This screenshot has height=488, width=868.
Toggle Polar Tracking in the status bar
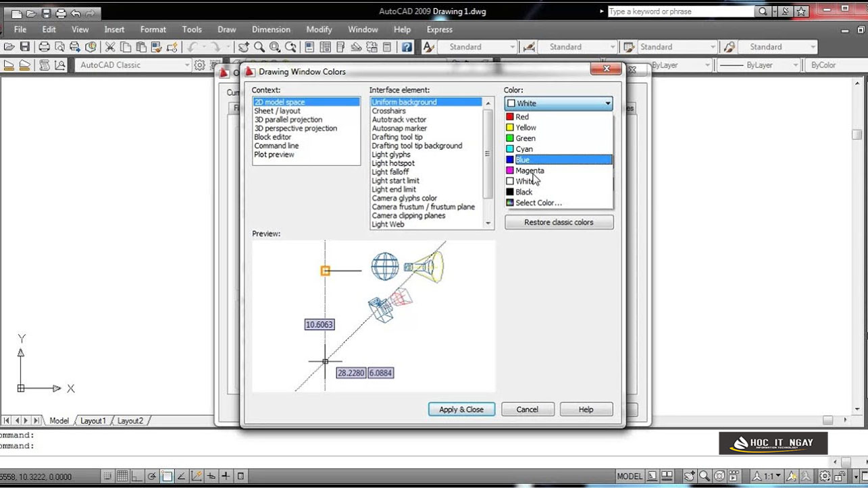click(152, 476)
